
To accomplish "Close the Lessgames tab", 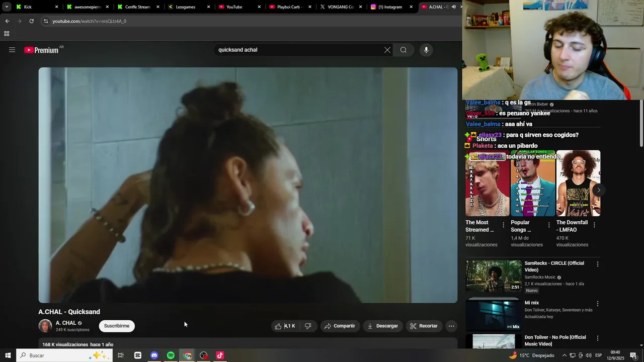I will pos(208,7).
